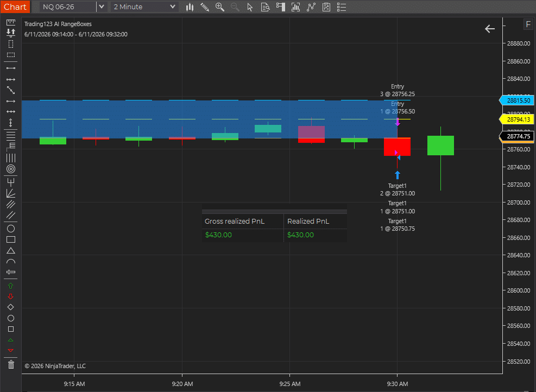
Task: Click the large green candle after 9:30
Action: click(x=440, y=146)
